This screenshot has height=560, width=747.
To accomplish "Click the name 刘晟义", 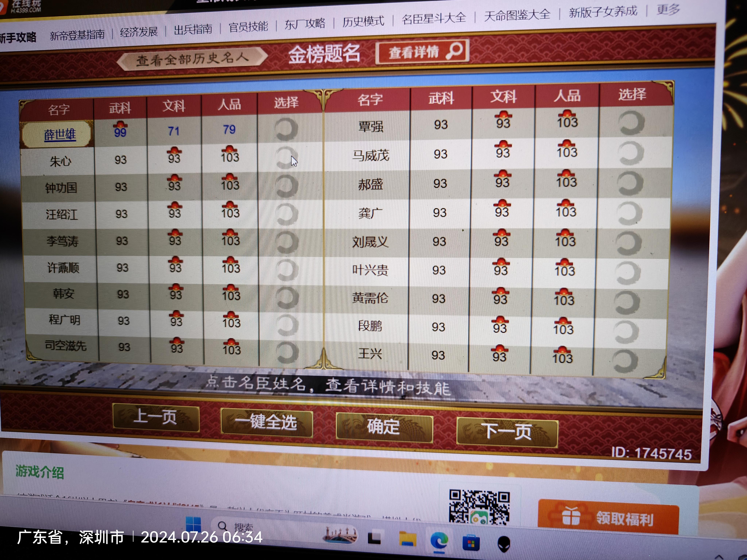I will click(x=370, y=242).
